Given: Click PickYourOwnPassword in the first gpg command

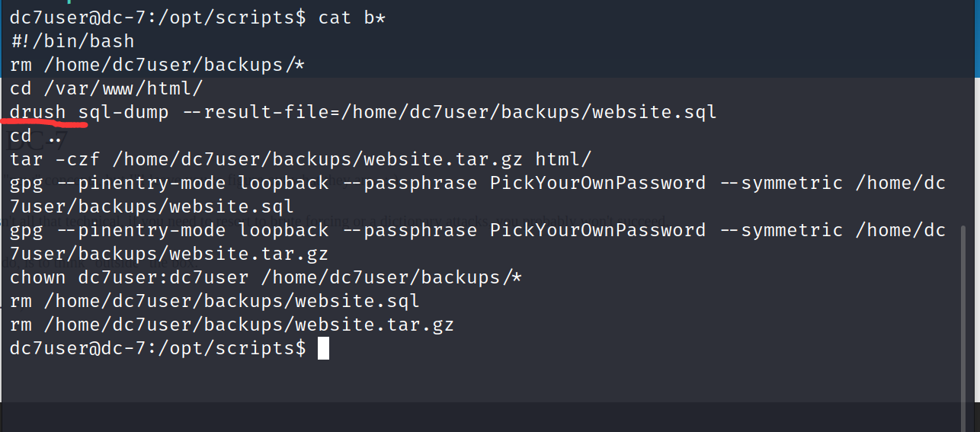Looking at the screenshot, I should click(x=598, y=184).
